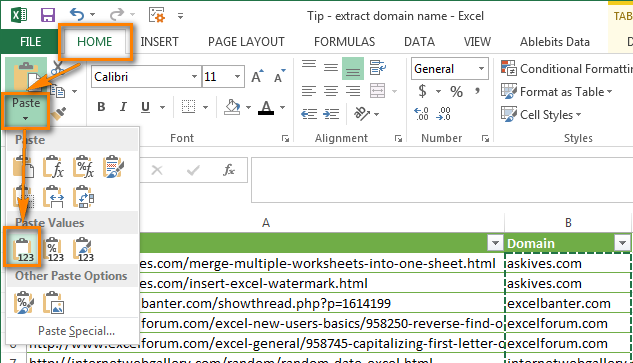Click the Comma Style icon

478,90
